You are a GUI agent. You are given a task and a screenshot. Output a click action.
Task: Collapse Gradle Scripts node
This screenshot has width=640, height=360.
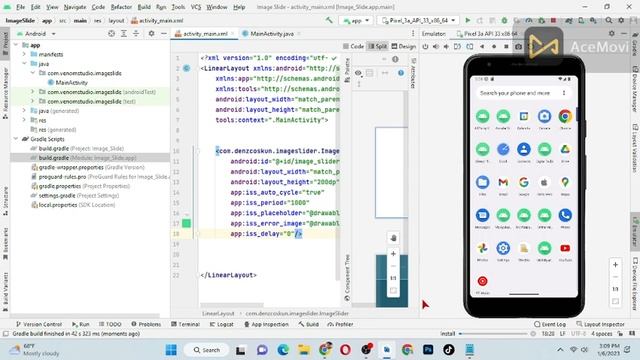(16, 139)
